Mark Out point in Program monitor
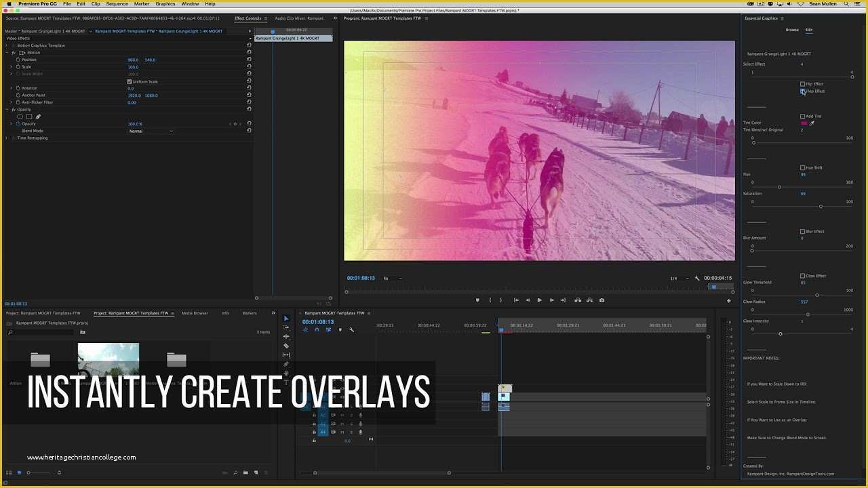Viewport: 868px width, 488px height. pos(501,300)
